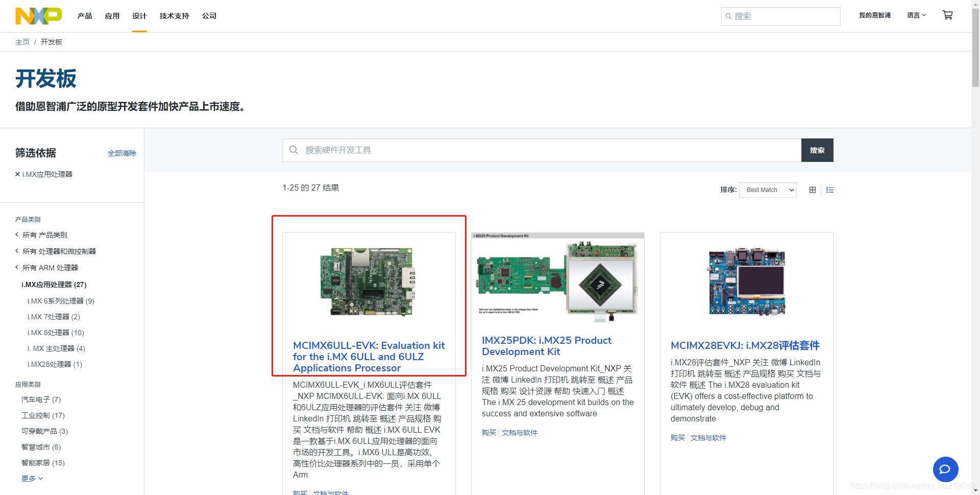Open the 应用 menu

coord(112,16)
